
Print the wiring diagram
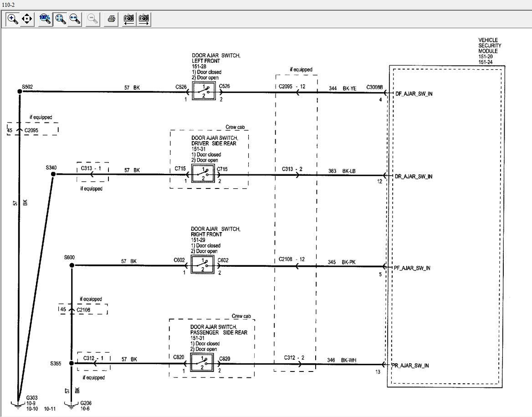click(111, 19)
